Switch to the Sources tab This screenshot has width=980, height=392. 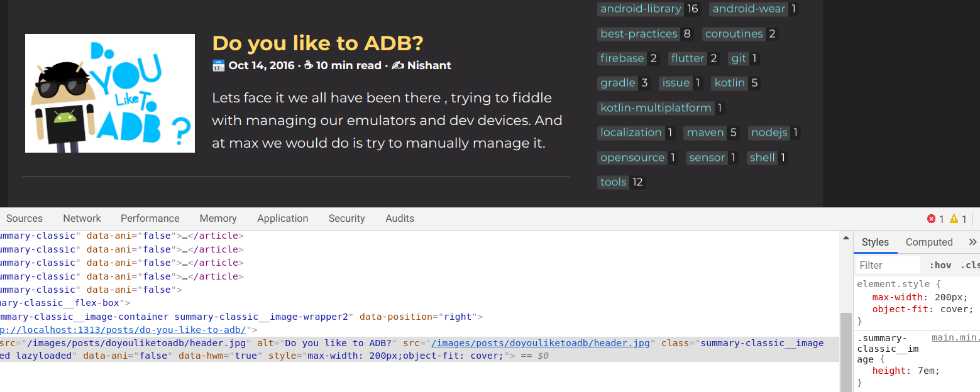(25, 219)
